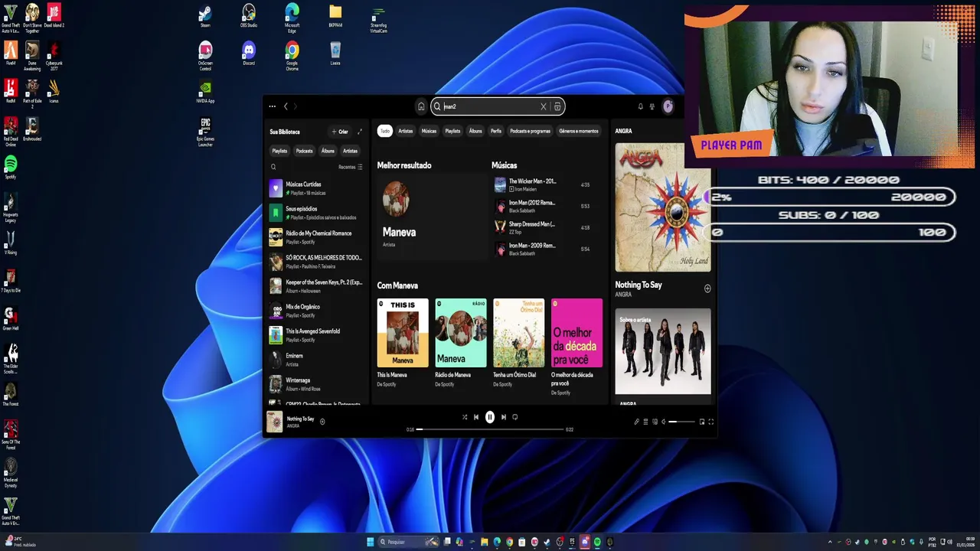The height and width of the screenshot is (551, 980).
Task: Switch search results to Artistas tab
Action: (x=406, y=131)
